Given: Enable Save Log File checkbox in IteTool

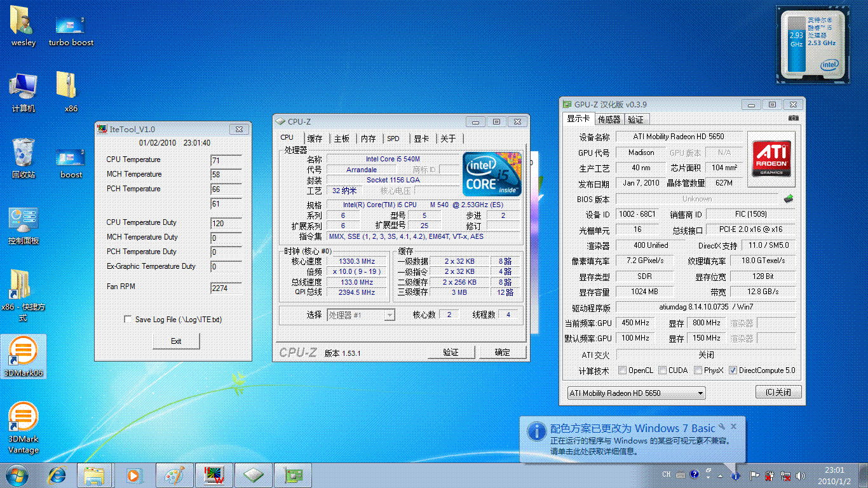Looking at the screenshot, I should (x=128, y=320).
